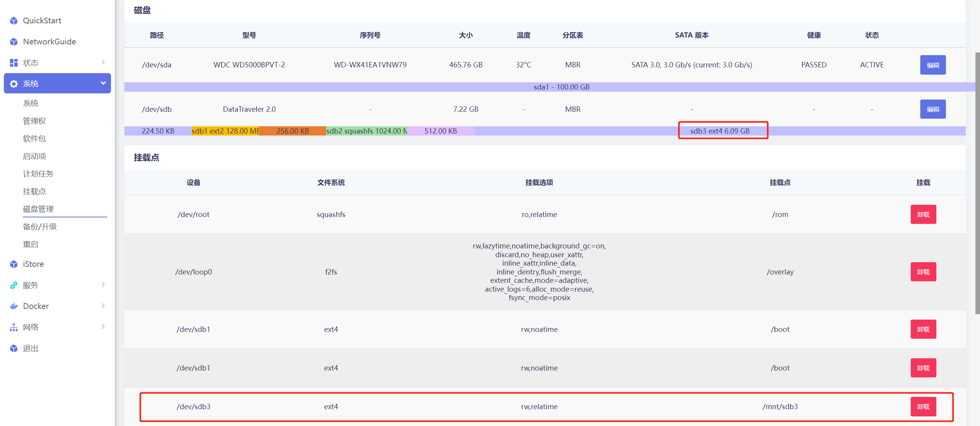Click the 网络 topology icon
This screenshot has width=980, height=426.
(14, 327)
